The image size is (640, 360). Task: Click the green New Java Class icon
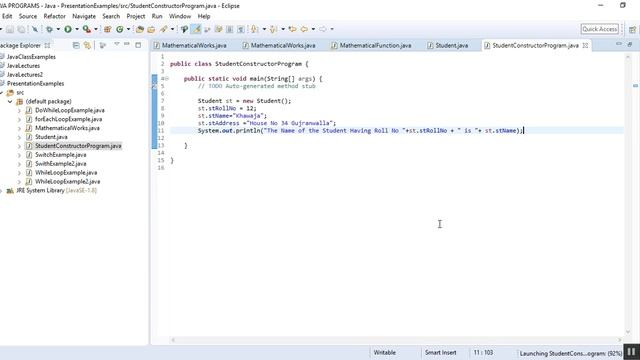pyautogui.click(x=120, y=29)
